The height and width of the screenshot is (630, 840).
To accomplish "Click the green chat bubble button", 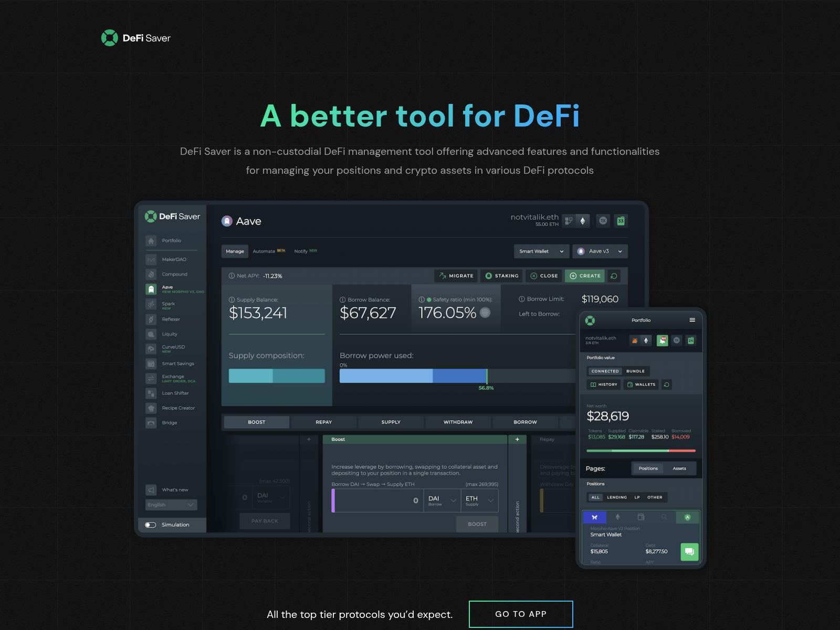I will coord(690,552).
